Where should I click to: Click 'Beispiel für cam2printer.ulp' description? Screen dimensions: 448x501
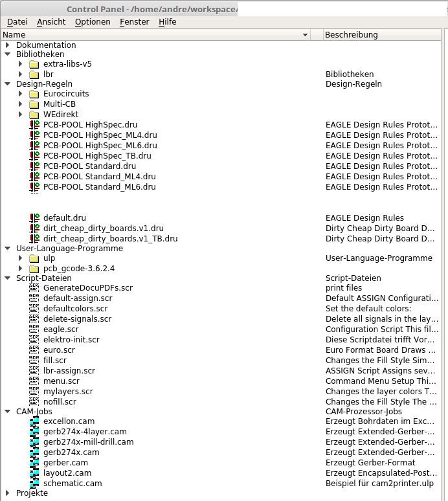point(379,484)
